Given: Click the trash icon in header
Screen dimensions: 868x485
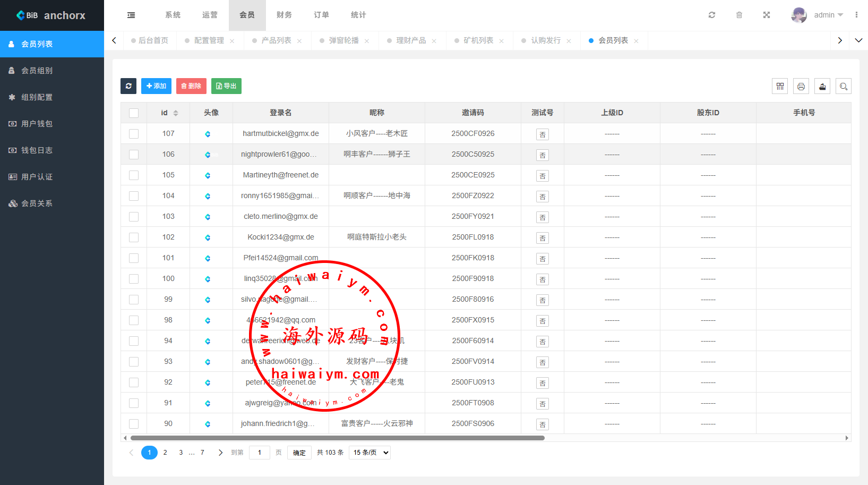Looking at the screenshot, I should pos(739,15).
